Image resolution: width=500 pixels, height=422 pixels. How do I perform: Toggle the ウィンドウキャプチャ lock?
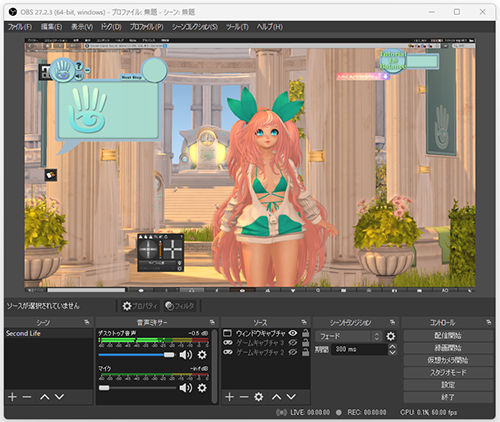305,333
